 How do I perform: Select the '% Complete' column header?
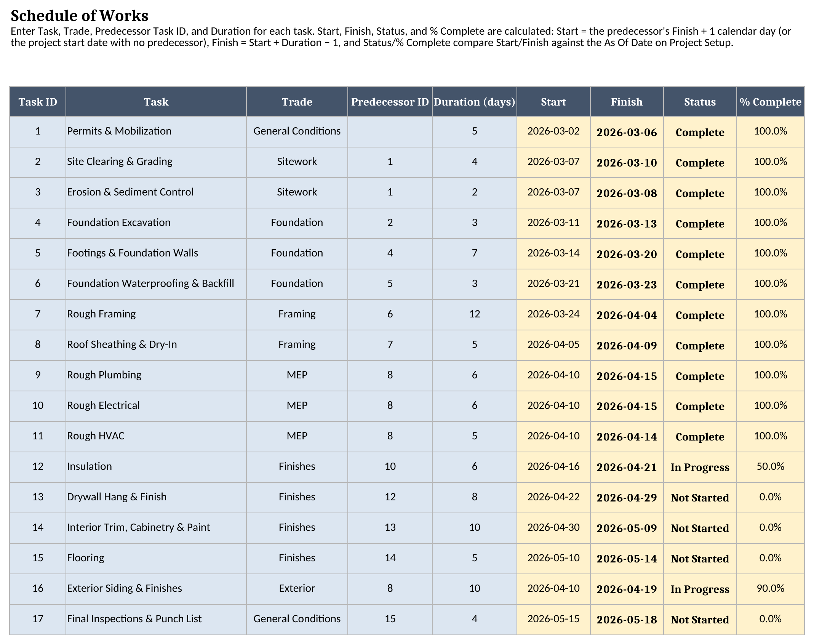(771, 102)
